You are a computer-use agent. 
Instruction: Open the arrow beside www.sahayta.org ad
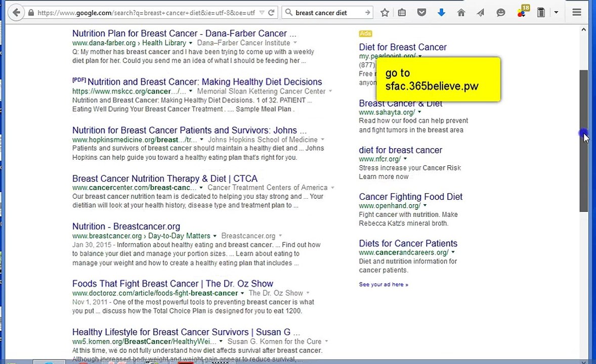tap(419, 112)
